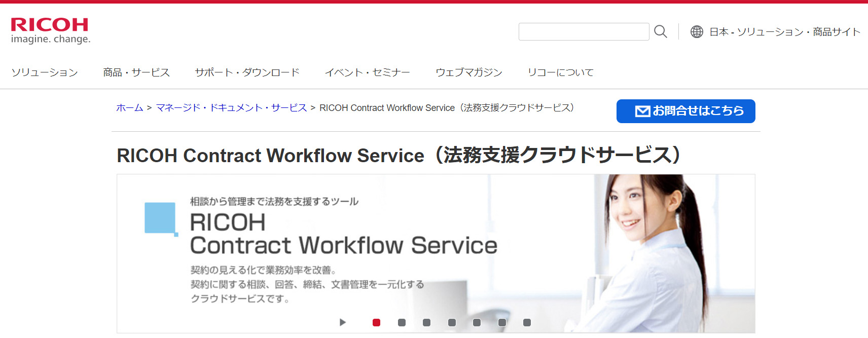The height and width of the screenshot is (338, 868).
Task: Click the globe region icon
Action: 697,32
